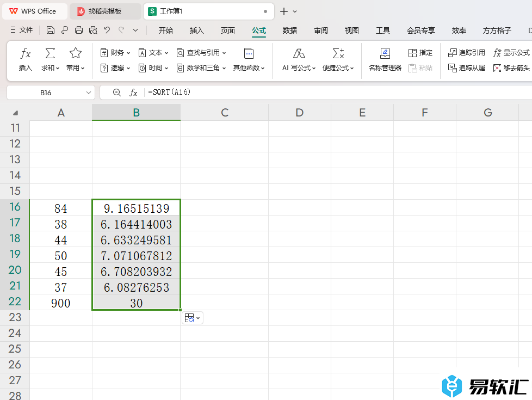Click the Select All triangle corner of grid
This screenshot has height=400, width=532.
[15, 113]
